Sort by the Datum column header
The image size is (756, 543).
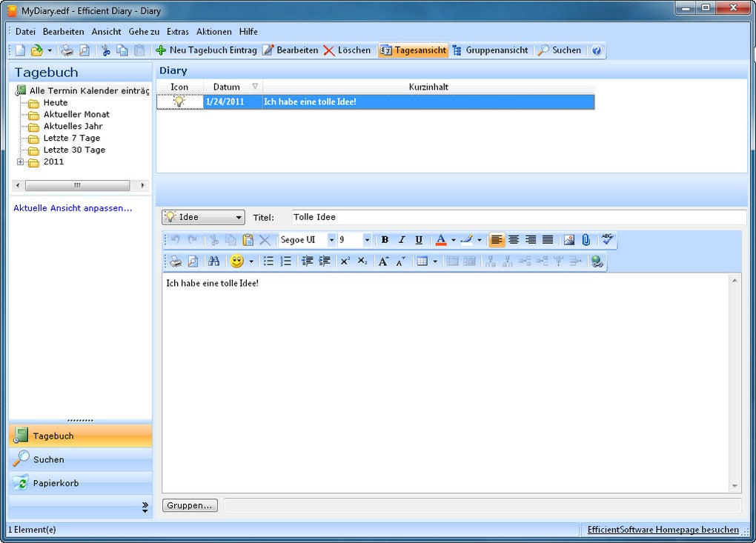233,87
